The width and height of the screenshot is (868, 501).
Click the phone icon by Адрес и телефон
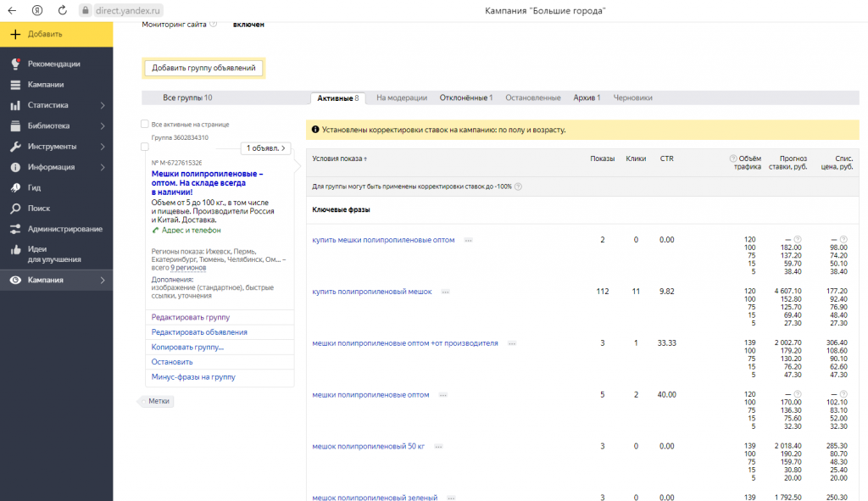(156, 231)
